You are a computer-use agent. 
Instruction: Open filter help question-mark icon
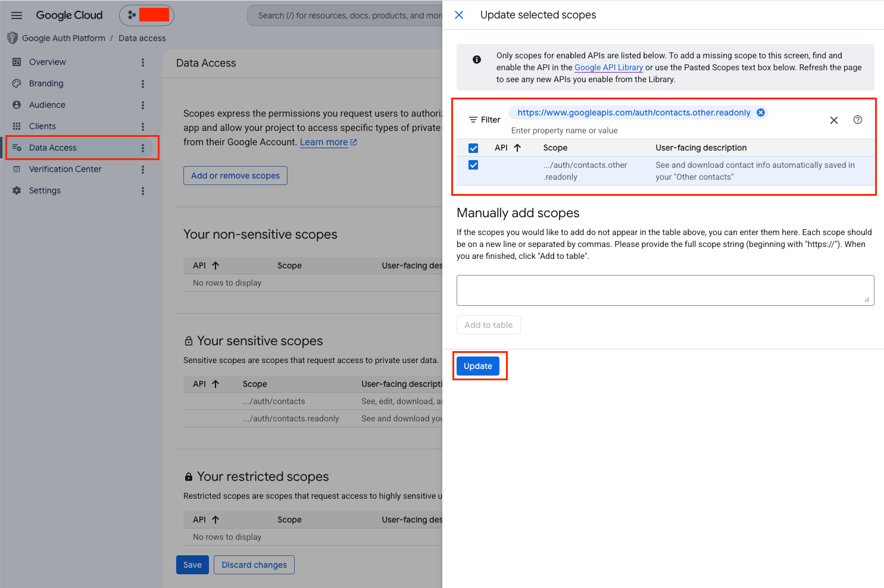pyautogui.click(x=858, y=120)
